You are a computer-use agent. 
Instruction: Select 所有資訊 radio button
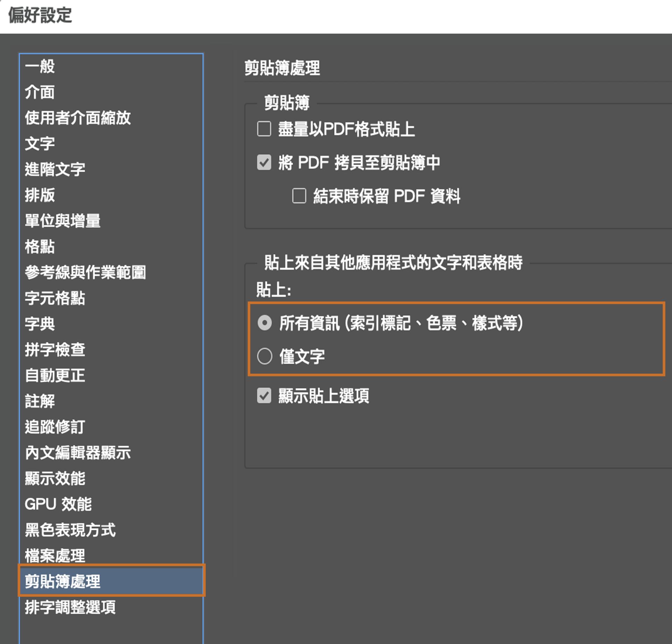click(x=265, y=324)
